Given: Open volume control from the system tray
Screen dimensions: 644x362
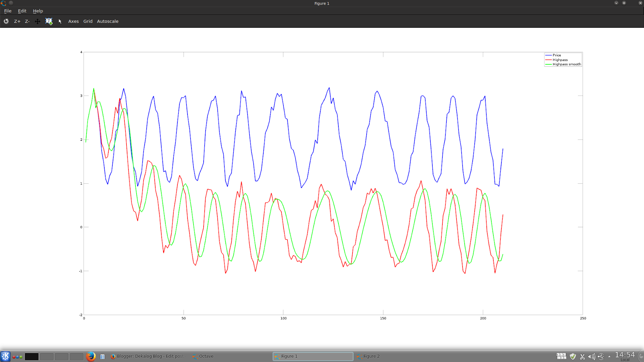Looking at the screenshot, I should tap(591, 356).
